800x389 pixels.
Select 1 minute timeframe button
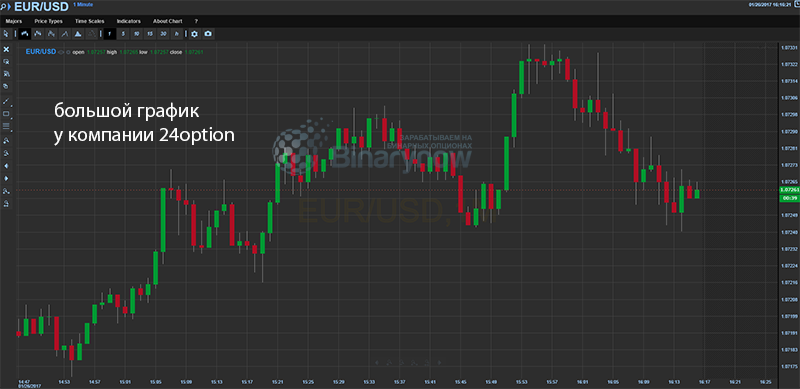(110, 34)
